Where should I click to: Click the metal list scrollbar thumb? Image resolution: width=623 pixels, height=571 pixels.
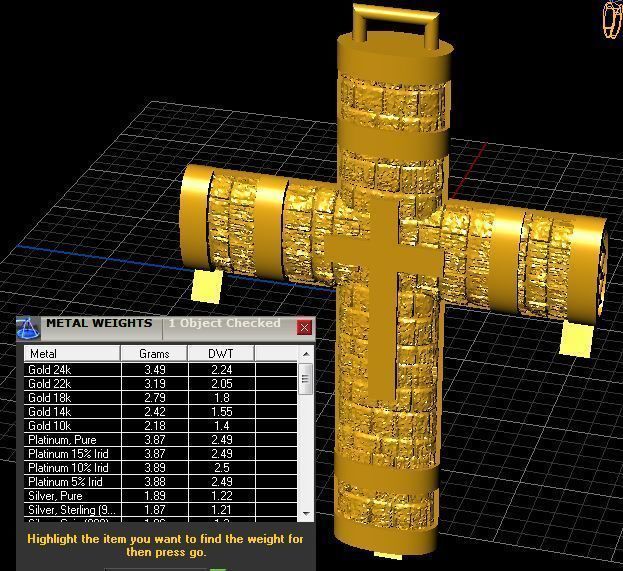tap(306, 379)
